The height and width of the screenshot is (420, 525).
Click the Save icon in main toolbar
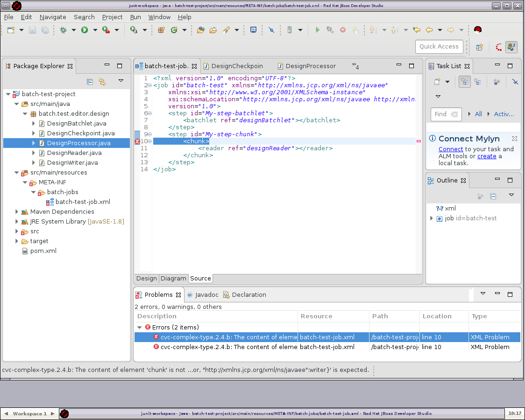(x=33, y=30)
